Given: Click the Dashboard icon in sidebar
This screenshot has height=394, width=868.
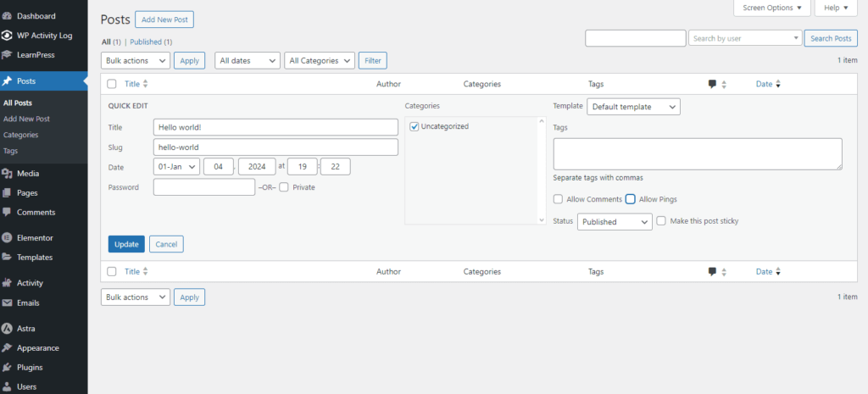Looking at the screenshot, I should (8, 16).
